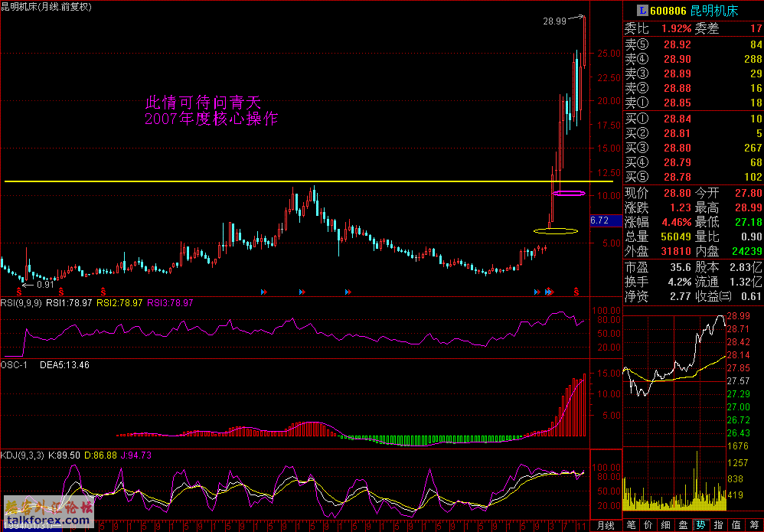Image resolution: width=764 pixels, height=532 pixels.
Task: Click the 委差 value 17
Action: [x=756, y=29]
